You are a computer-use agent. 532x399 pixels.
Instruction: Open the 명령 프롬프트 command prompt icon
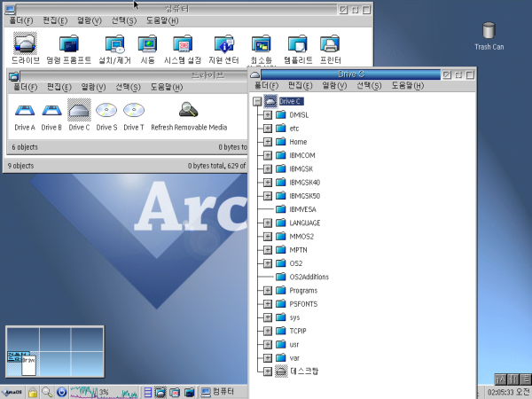(x=68, y=43)
